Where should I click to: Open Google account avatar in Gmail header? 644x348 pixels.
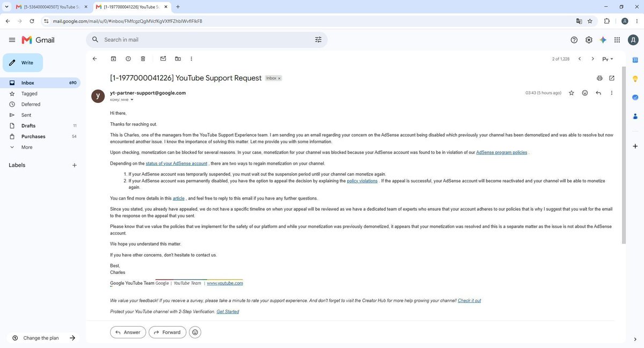[x=633, y=40]
